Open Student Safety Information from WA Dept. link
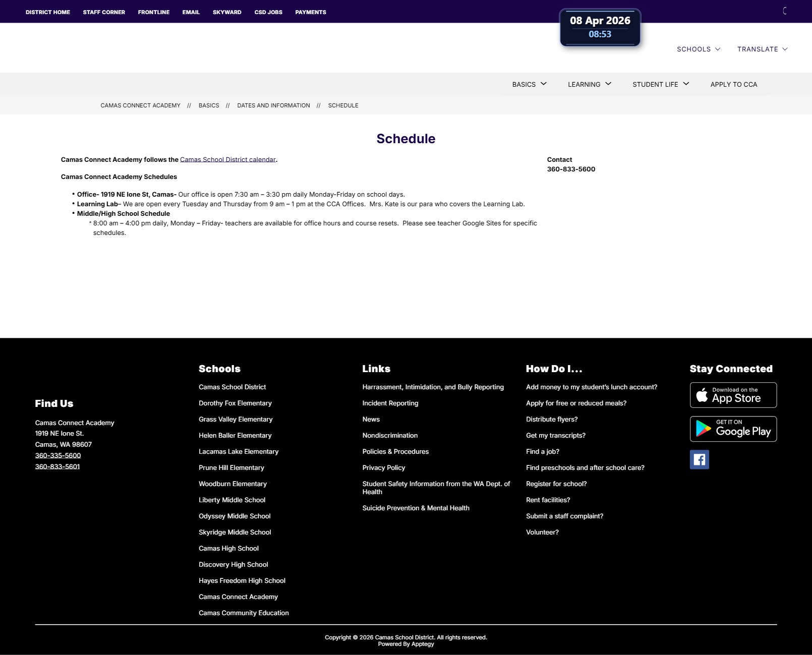This screenshot has height=655, width=812. (436, 488)
